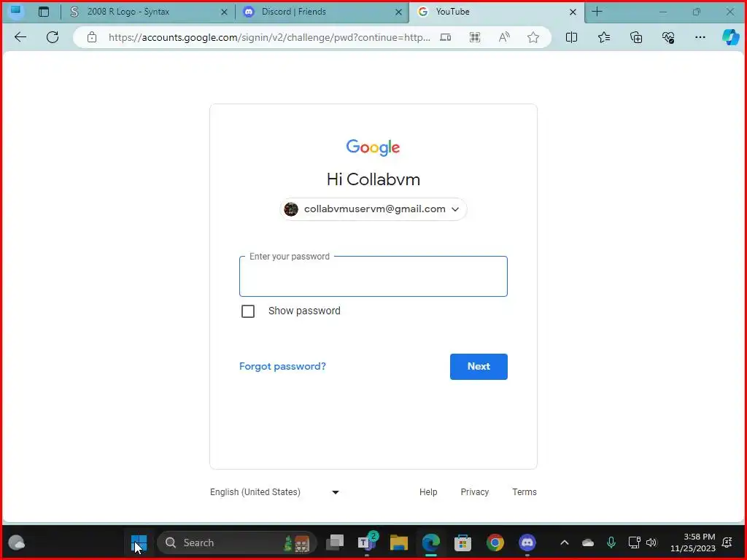View site info via the lock icon
Viewport: 747px width, 560px height.
92,37
